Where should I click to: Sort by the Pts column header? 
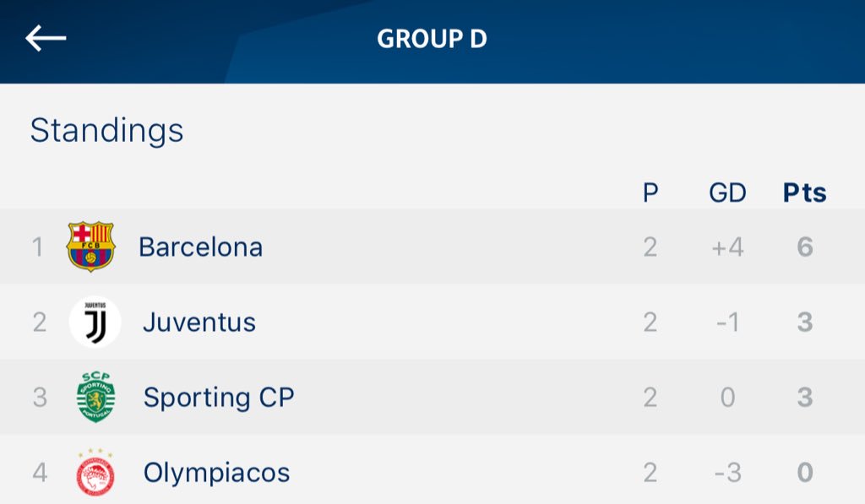(x=805, y=193)
